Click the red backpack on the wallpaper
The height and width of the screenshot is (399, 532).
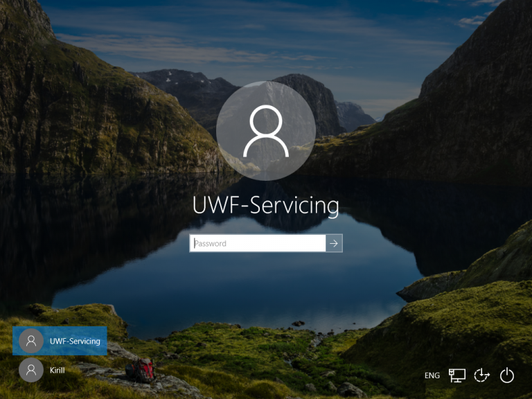click(141, 371)
